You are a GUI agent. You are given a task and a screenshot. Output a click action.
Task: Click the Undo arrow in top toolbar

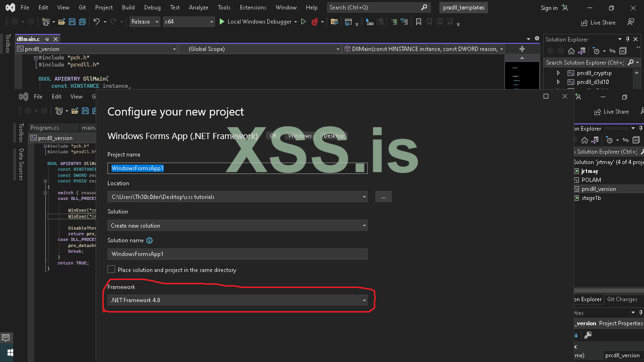pyautogui.click(x=97, y=22)
